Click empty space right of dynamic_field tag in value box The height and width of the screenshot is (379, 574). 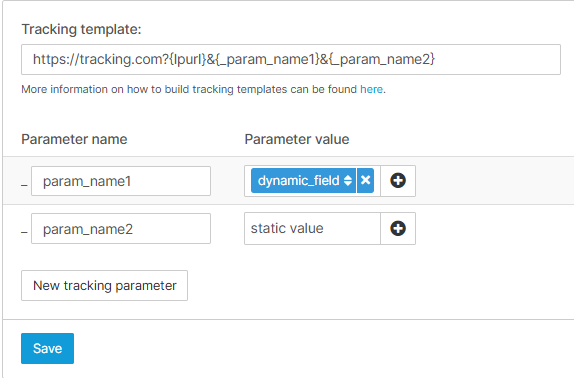coord(377,181)
